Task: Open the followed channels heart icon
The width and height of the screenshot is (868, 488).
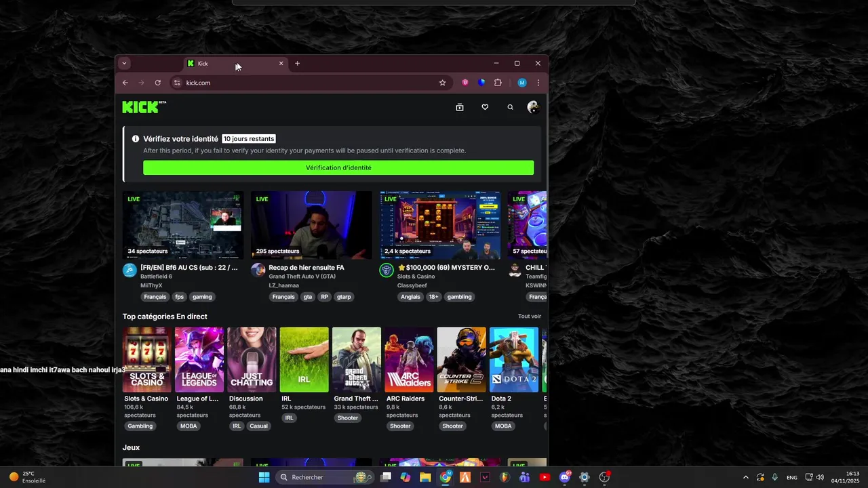Action: coord(485,107)
